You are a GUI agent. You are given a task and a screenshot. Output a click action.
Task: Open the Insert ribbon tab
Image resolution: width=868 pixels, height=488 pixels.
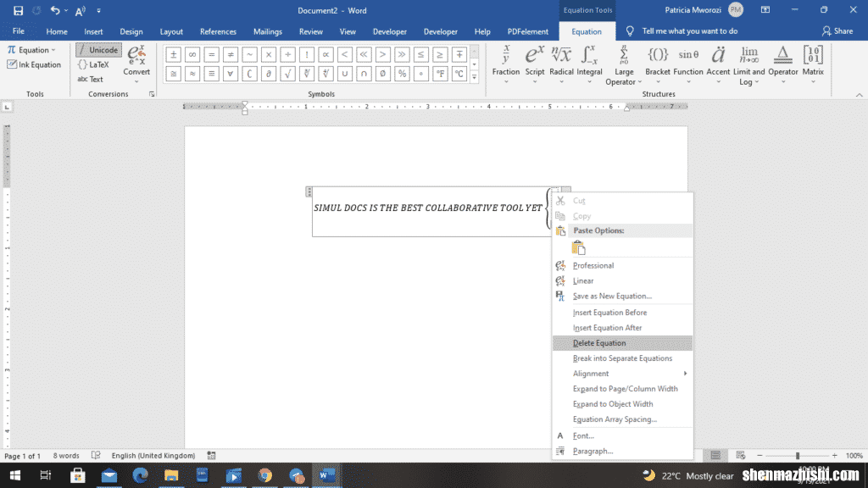pyautogui.click(x=93, y=31)
